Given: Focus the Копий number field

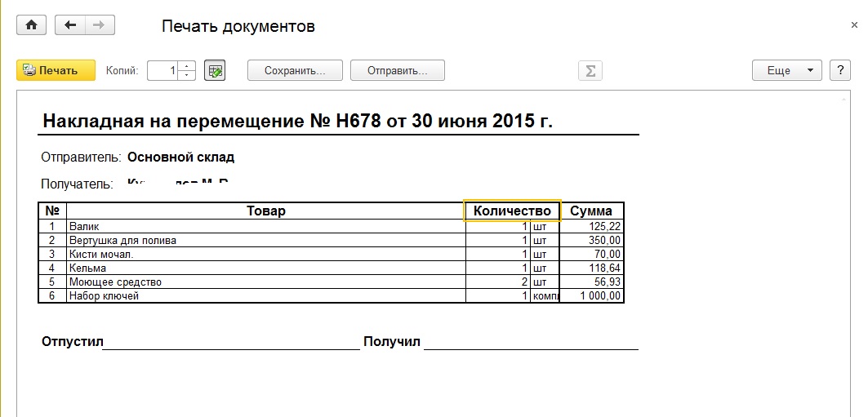Looking at the screenshot, I should [x=162, y=71].
